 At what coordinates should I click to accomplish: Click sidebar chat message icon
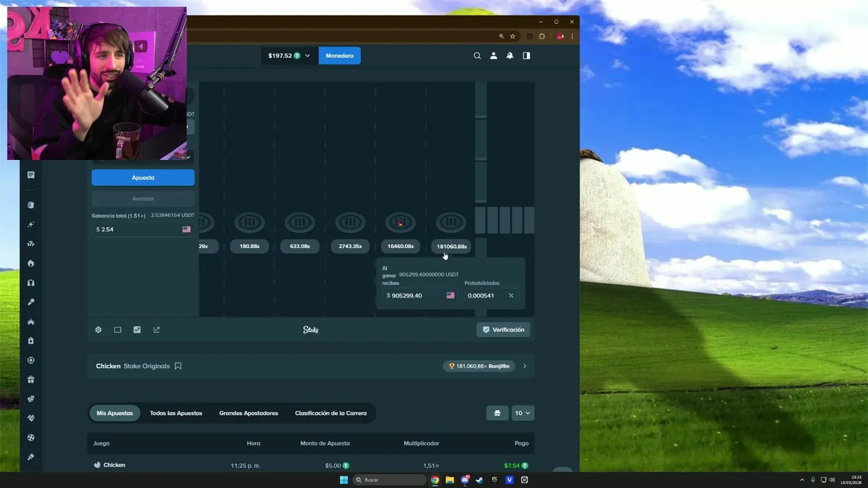(x=31, y=175)
